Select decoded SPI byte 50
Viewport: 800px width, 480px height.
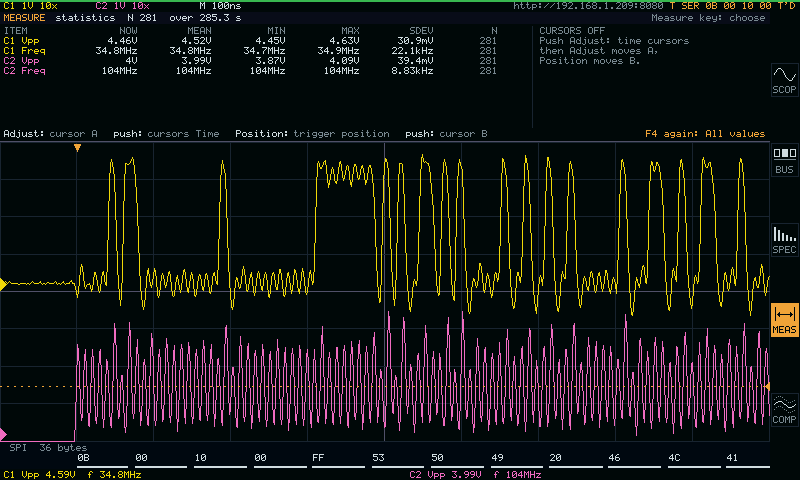(437, 458)
